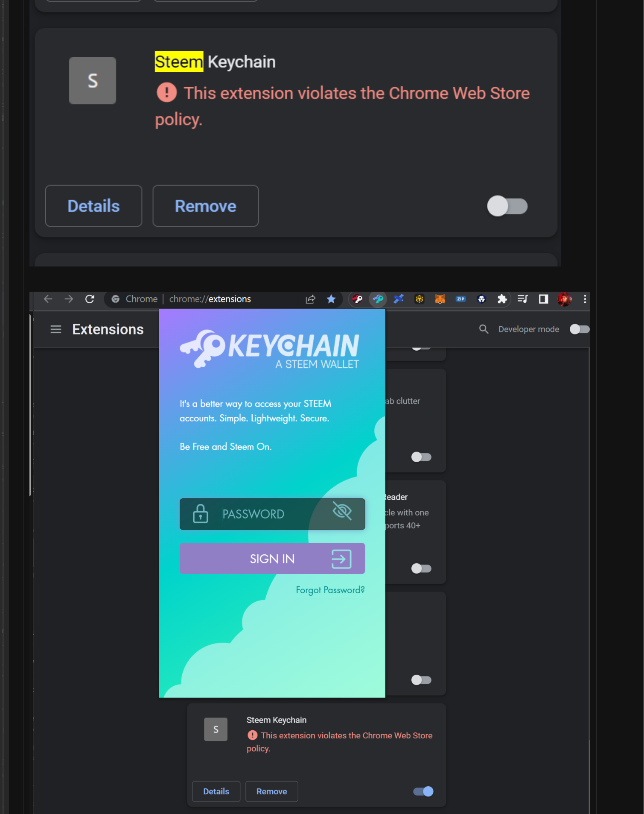Click Details in the small Steem Keychain card

pyautogui.click(x=216, y=791)
